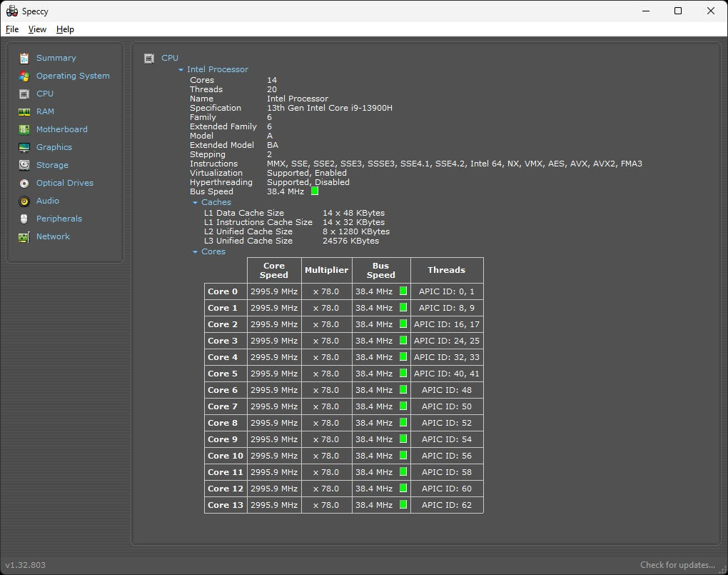The image size is (728, 575).
Task: Click the CPU link in the sidebar
Action: pyautogui.click(x=45, y=94)
